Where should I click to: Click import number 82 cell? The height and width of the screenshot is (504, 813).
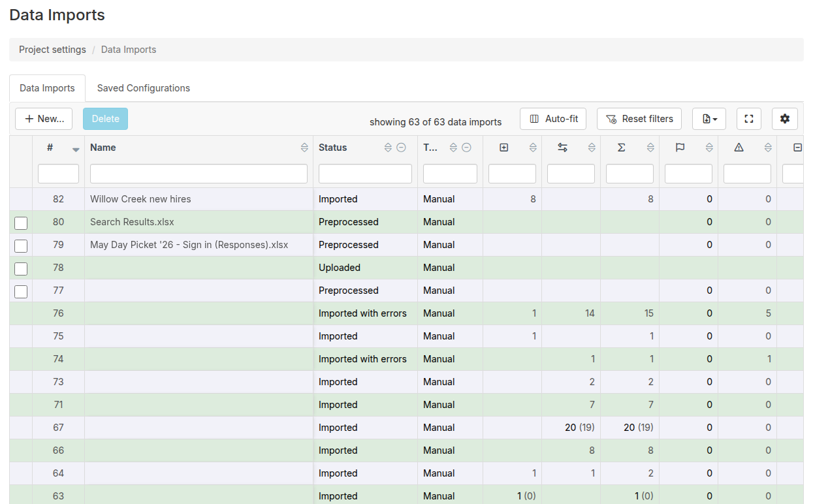coord(58,199)
